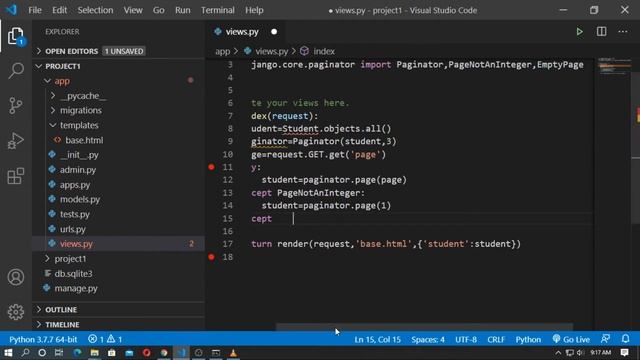The height and width of the screenshot is (360, 640).
Task: Expand the project1 subfolder
Action: 118,259
